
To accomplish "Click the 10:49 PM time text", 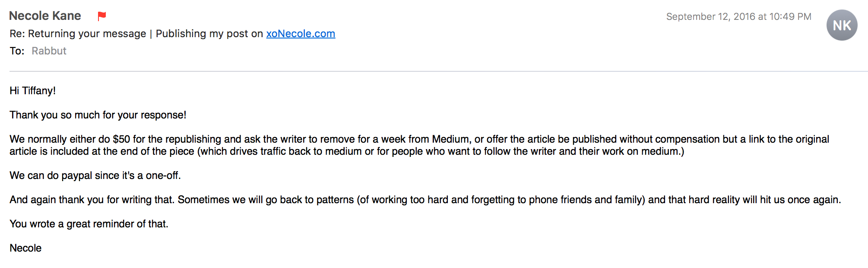I will point(790,16).
